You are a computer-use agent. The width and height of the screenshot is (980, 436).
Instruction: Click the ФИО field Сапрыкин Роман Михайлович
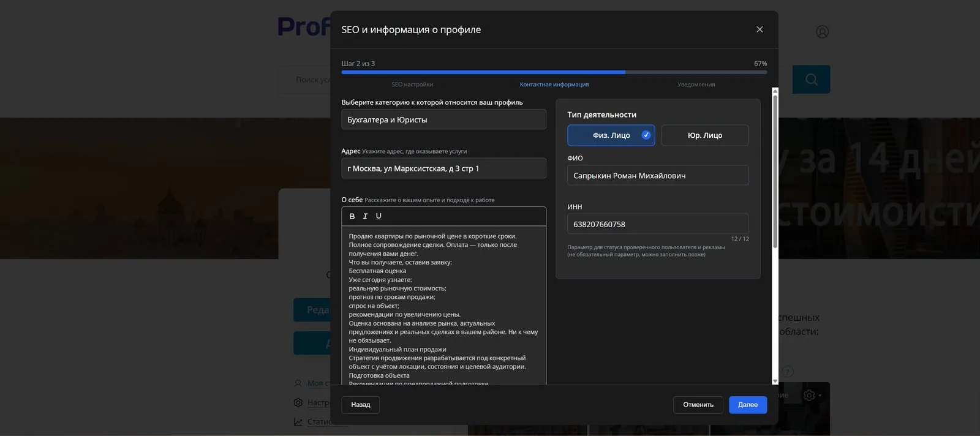658,176
